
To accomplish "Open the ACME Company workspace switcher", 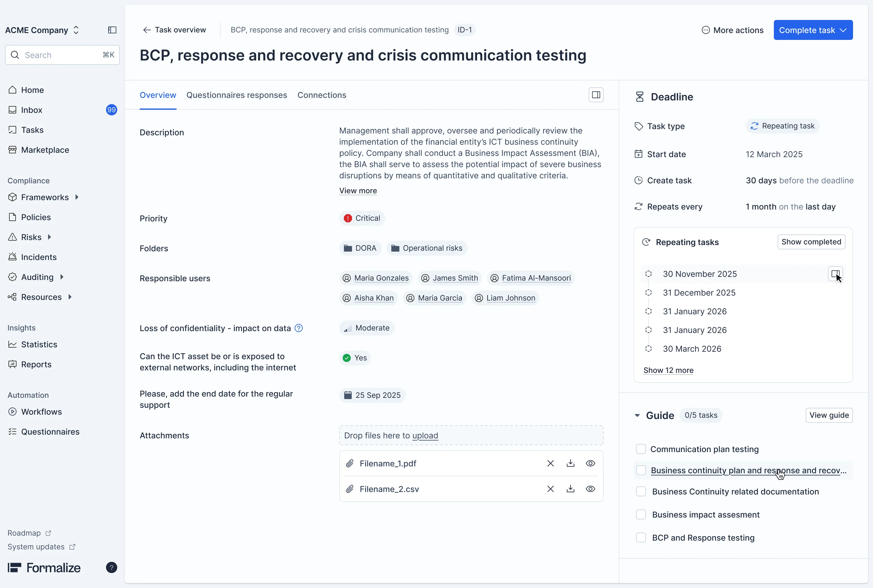I will pyautogui.click(x=42, y=30).
